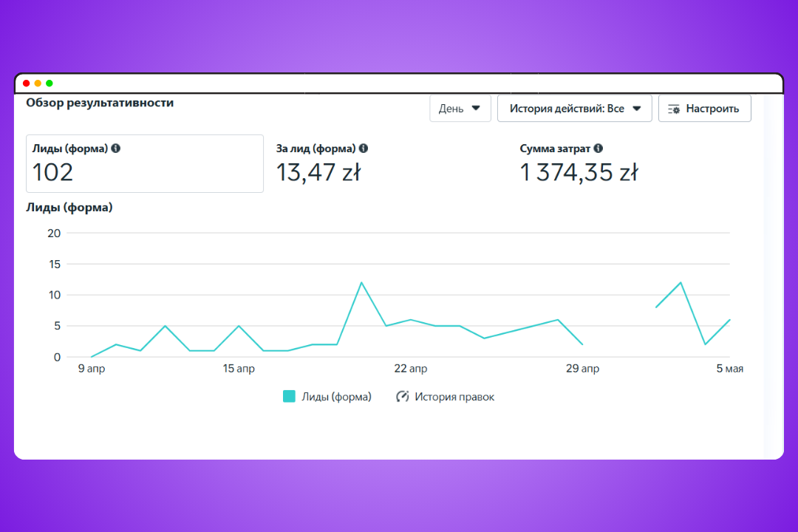Click the red close window dot
Viewport: 798px width, 532px height.
tap(27, 83)
